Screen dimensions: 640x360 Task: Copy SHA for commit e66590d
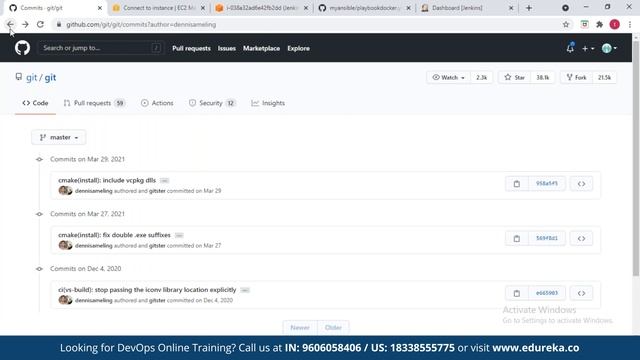click(517, 293)
